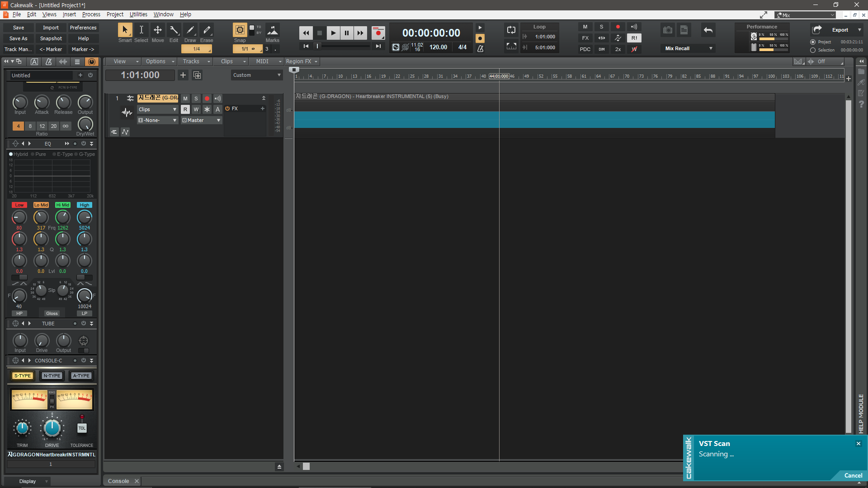
Task: Select the Project export radio button
Action: point(813,42)
